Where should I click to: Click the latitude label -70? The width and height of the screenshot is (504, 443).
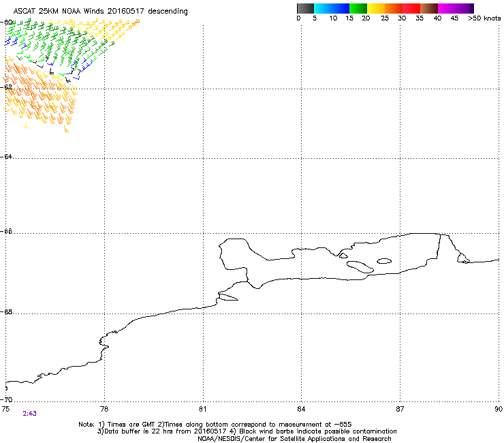coord(7,399)
